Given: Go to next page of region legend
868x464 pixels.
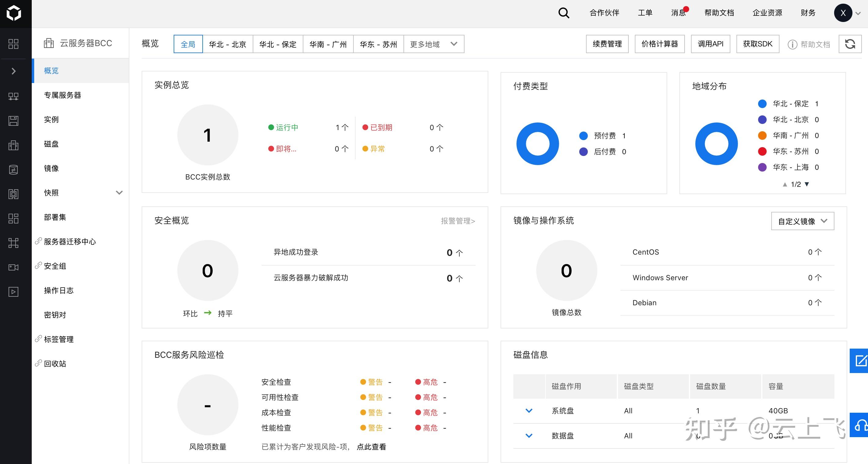Looking at the screenshot, I should point(807,184).
